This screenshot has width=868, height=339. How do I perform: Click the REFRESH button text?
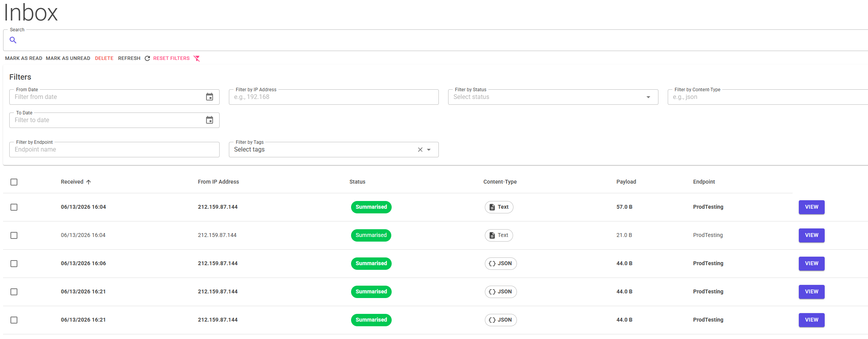coord(129,58)
